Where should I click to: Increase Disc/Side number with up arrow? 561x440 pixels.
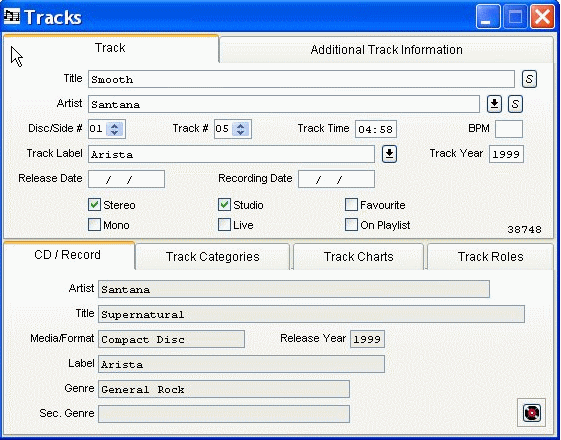[114, 125]
